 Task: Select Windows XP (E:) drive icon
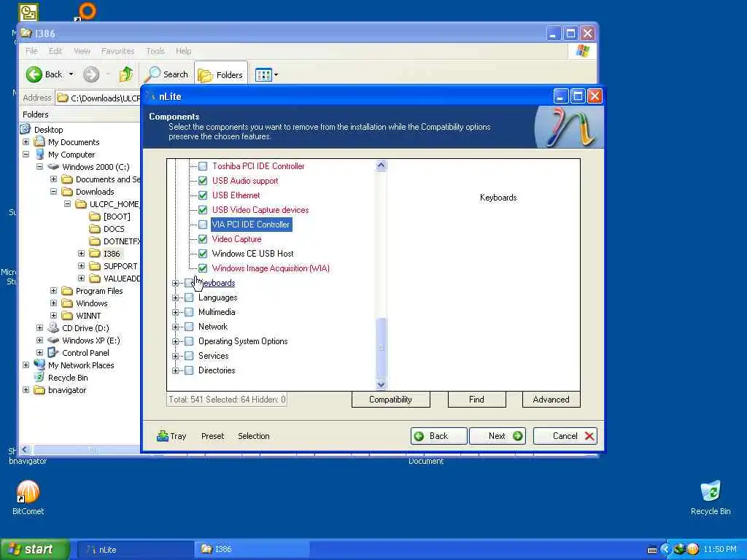53,341
